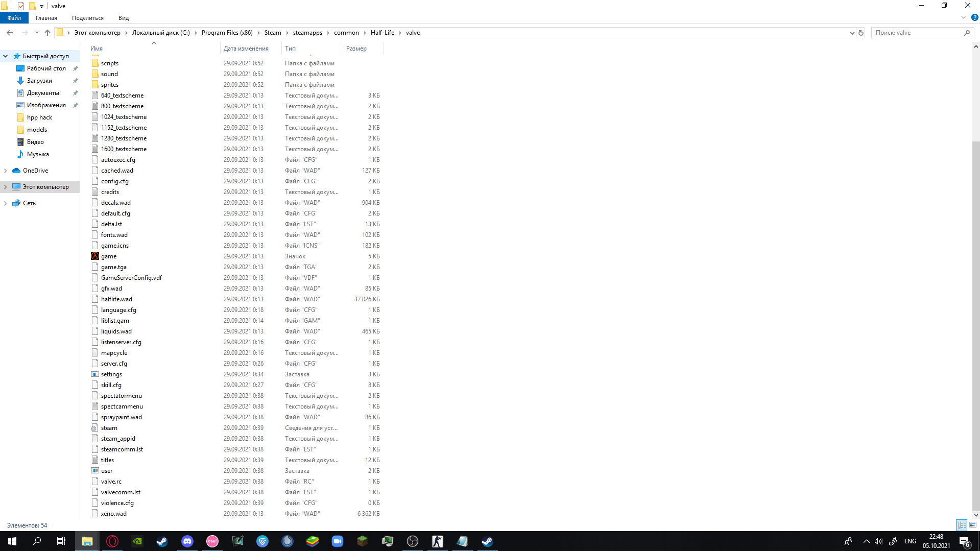
Task: Open Загрузки in quick access
Action: [x=39, y=81]
